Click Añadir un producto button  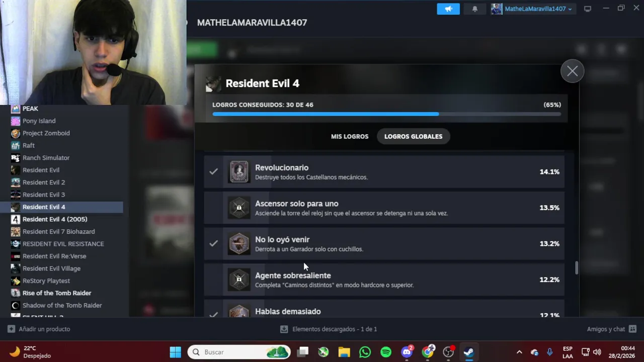click(39, 329)
